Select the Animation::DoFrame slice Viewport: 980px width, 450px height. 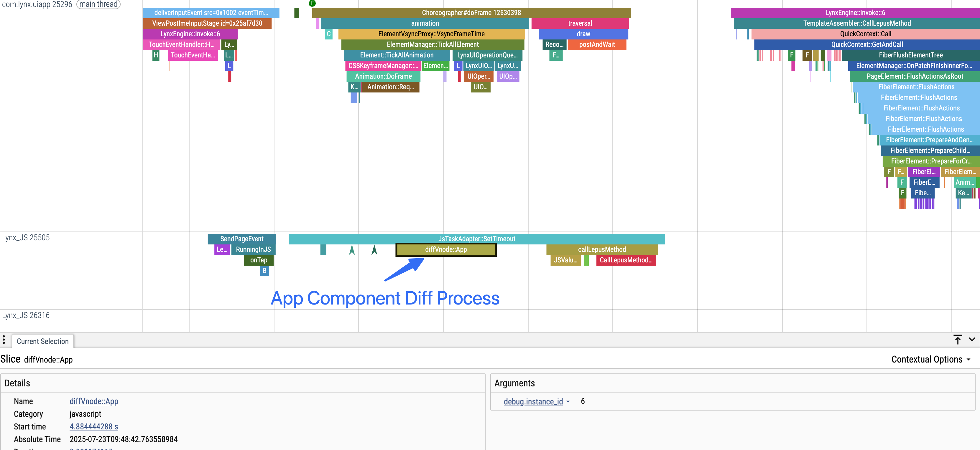(x=384, y=77)
